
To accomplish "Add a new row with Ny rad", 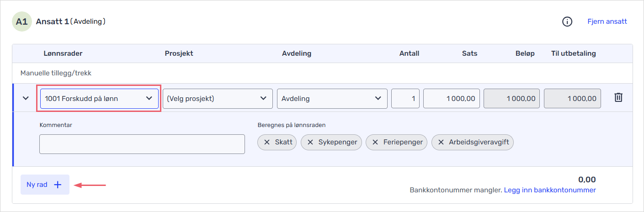I will coord(45,185).
